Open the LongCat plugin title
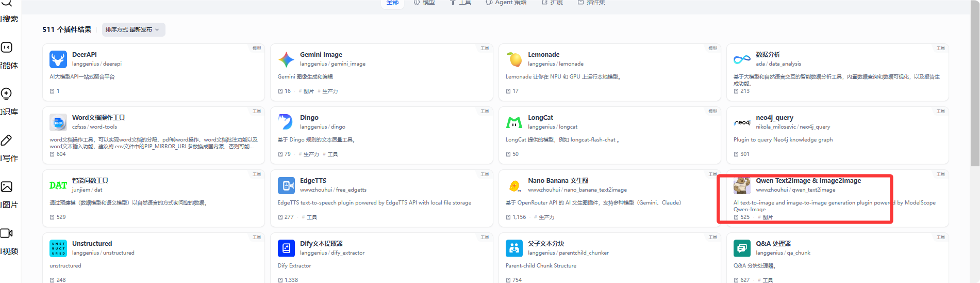The image size is (980, 283). (x=540, y=118)
